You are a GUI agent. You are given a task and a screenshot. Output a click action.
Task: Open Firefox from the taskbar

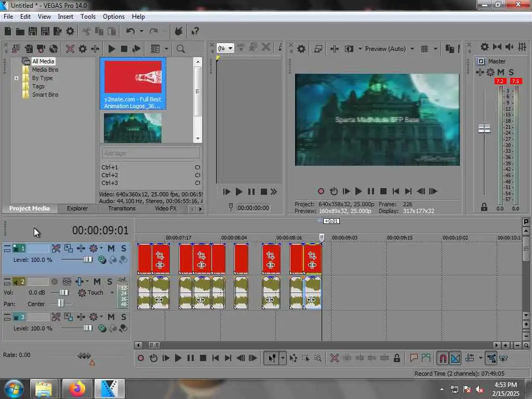pyautogui.click(x=77, y=389)
